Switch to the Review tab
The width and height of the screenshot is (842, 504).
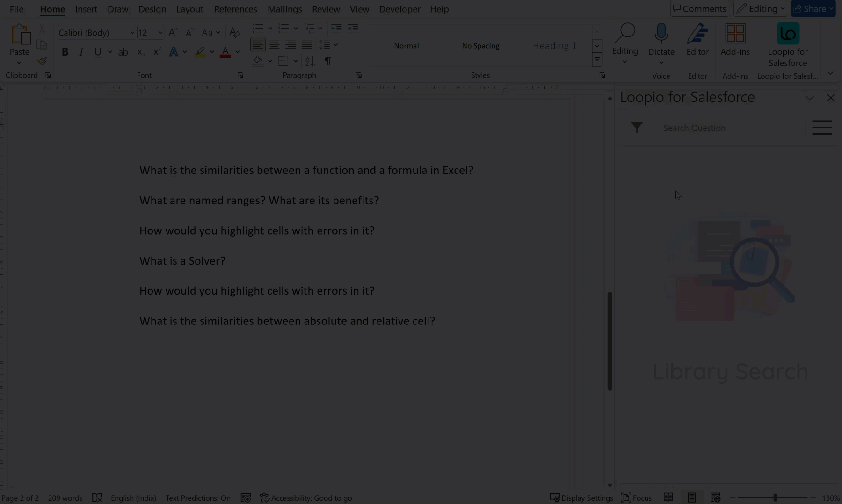coord(326,9)
